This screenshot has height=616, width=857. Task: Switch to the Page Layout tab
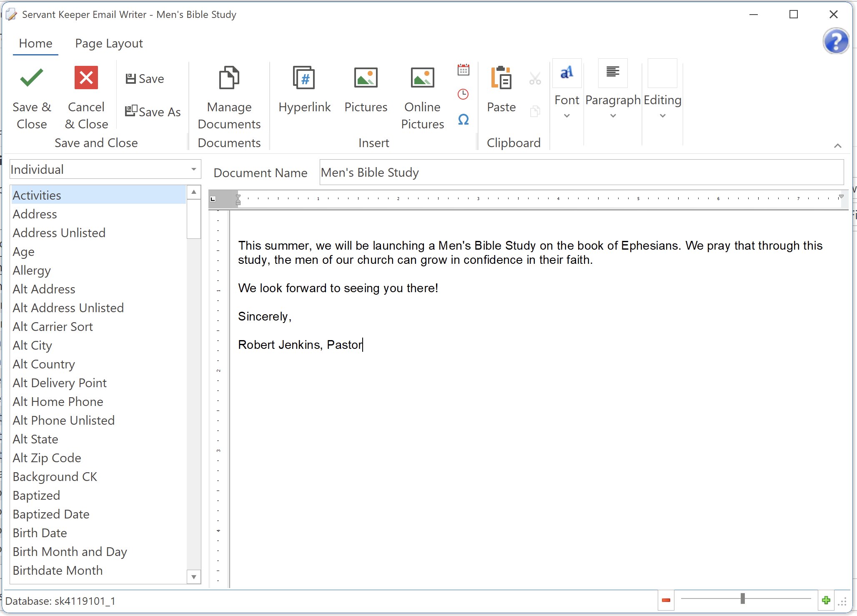[x=108, y=43]
